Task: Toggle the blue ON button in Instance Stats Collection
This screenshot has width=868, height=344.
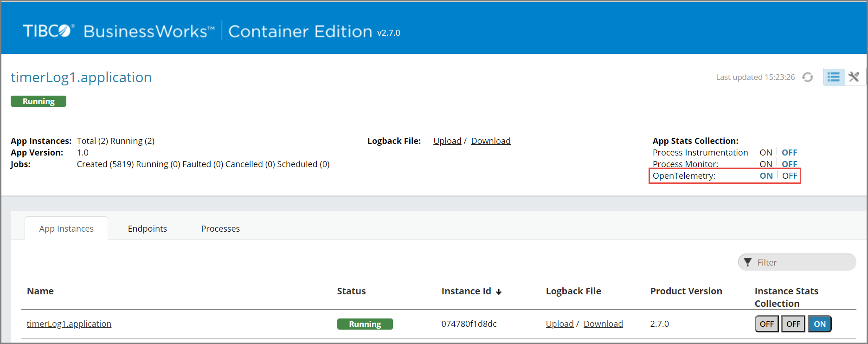Action: [820, 324]
